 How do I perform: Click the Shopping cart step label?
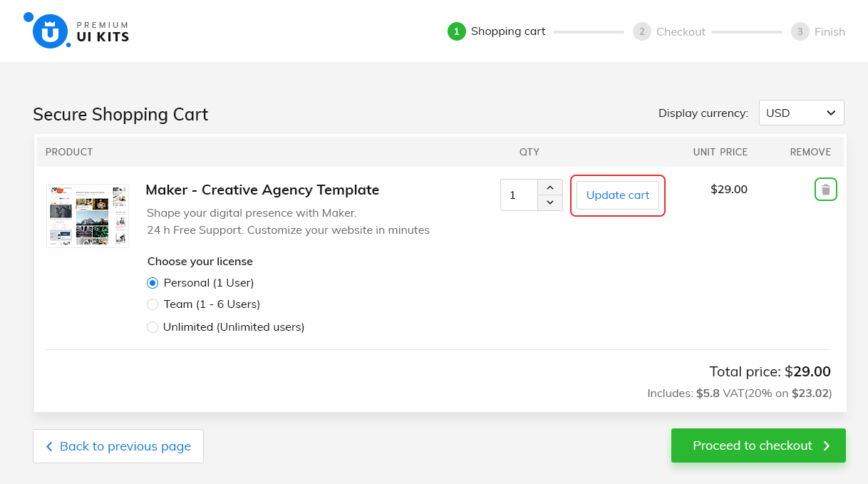507,31
